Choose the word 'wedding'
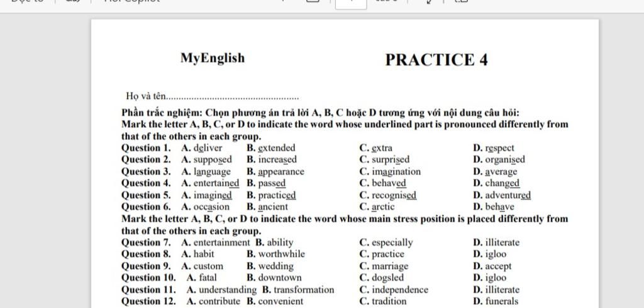Screen dimensions: 644x308 (276, 266)
